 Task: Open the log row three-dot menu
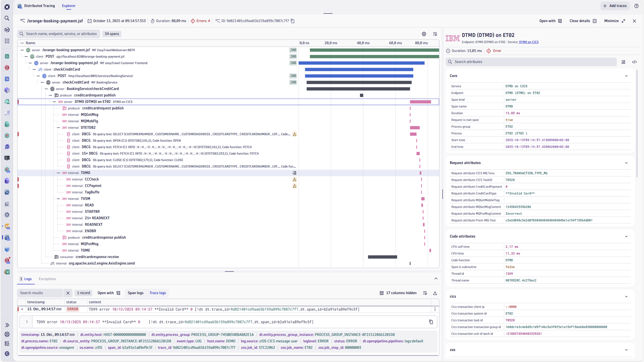[x=435, y=309]
